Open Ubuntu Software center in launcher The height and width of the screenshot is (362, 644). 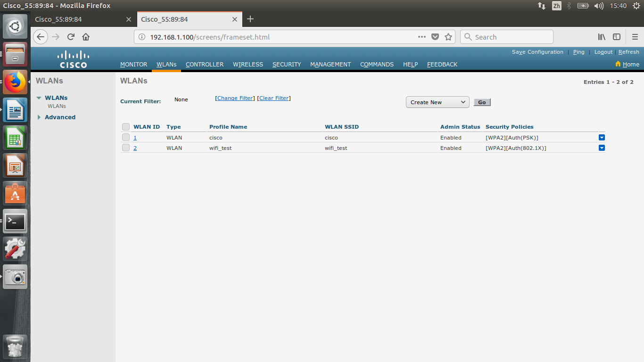(15, 193)
